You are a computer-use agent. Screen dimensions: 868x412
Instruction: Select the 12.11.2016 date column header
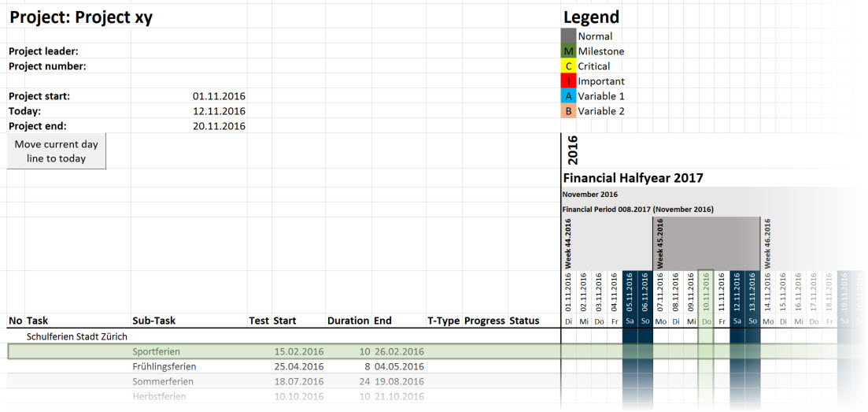(x=737, y=293)
